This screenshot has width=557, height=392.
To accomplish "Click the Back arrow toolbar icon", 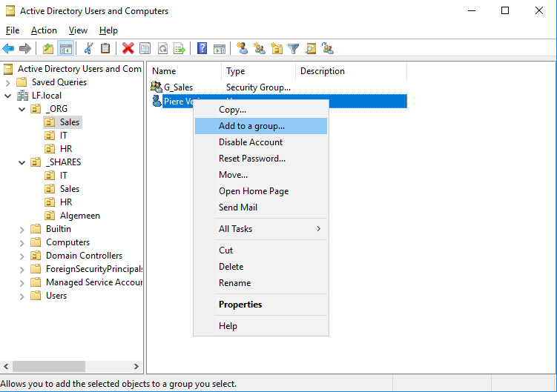I will 8,48.
